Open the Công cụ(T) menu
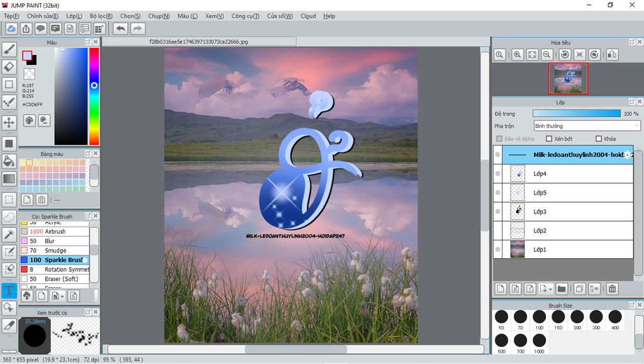This screenshot has width=644, height=364. pyautogui.click(x=245, y=16)
